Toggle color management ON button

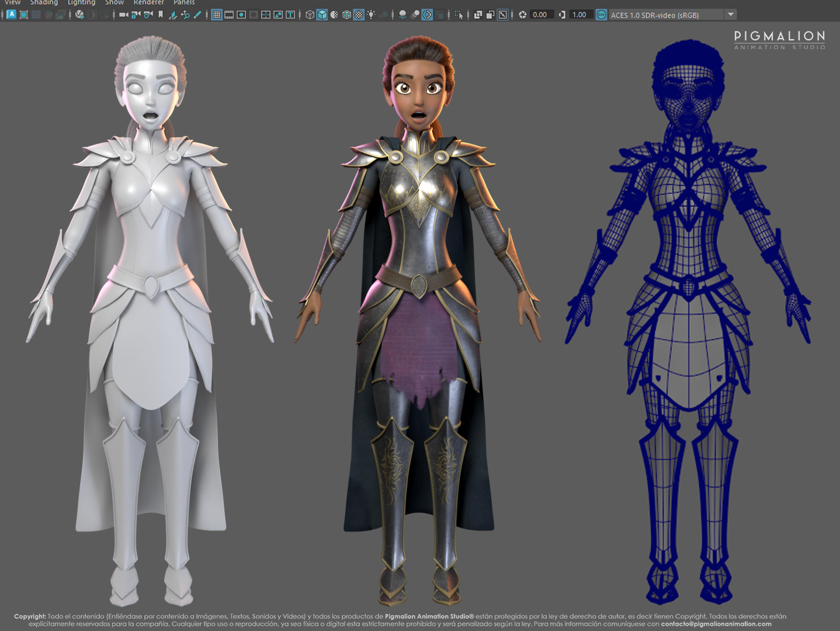point(601,15)
